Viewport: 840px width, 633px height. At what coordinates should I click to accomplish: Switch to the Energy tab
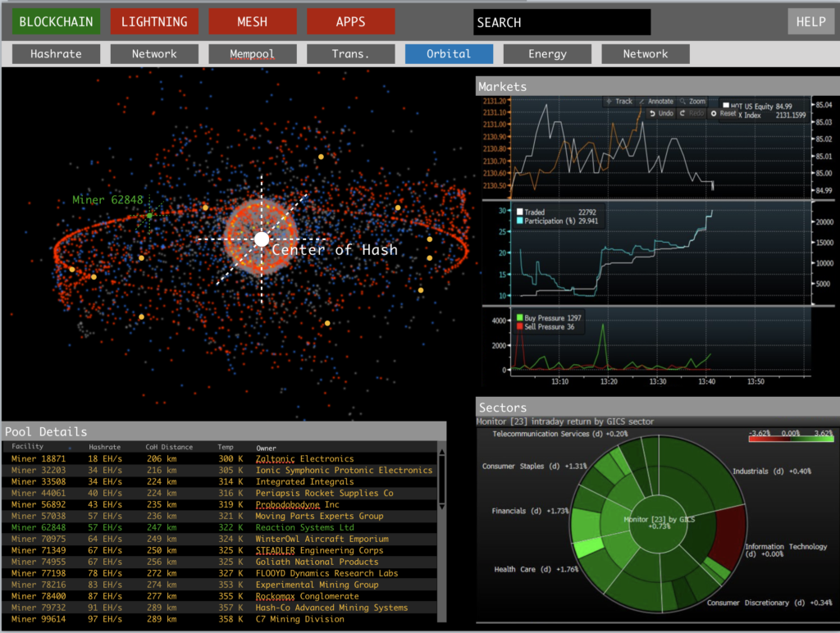(x=546, y=53)
